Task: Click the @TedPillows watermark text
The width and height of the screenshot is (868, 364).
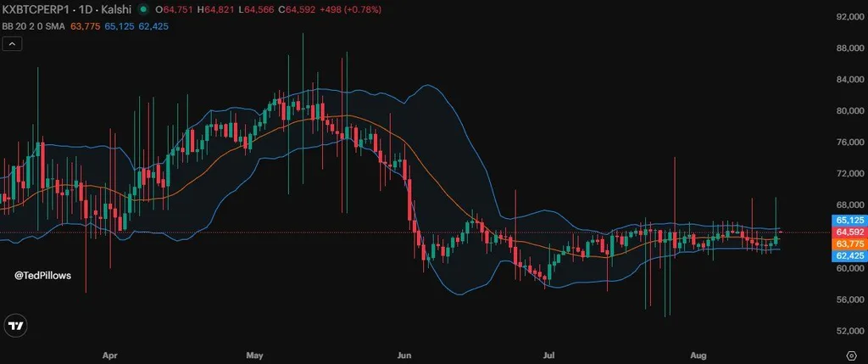Action: (42, 276)
